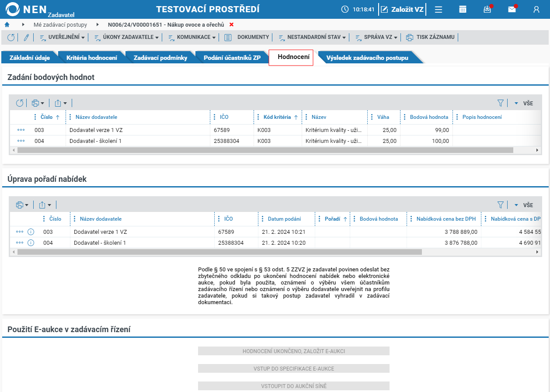
Task: Select bodová hodnota cell 99,00
Action: (x=426, y=130)
